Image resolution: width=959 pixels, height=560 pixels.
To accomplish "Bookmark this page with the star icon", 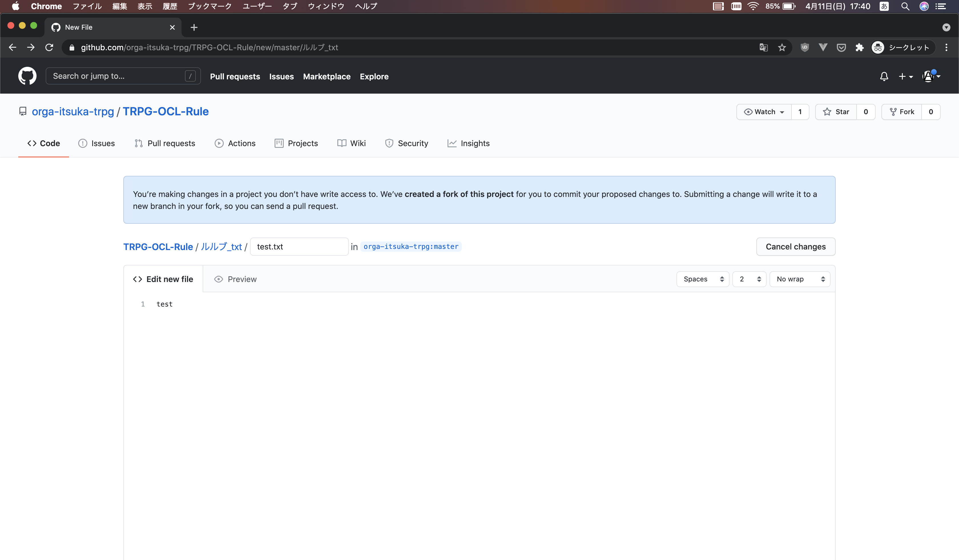I will (782, 48).
